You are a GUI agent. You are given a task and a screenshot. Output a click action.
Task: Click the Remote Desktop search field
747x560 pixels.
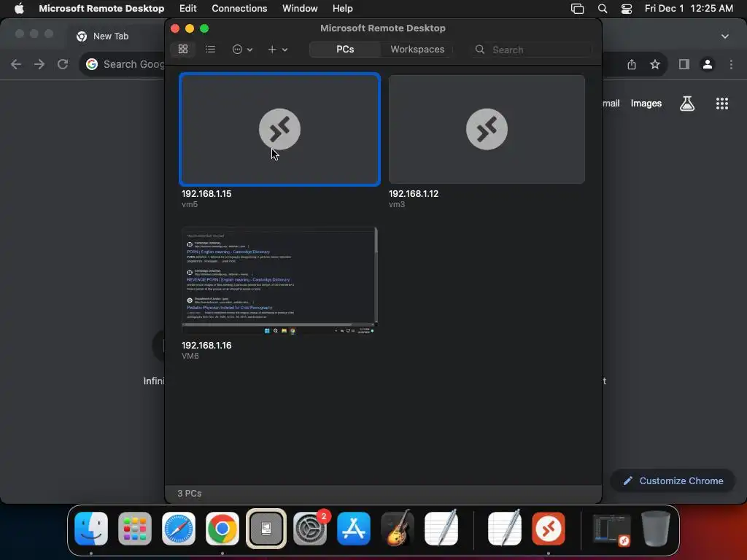click(x=532, y=50)
